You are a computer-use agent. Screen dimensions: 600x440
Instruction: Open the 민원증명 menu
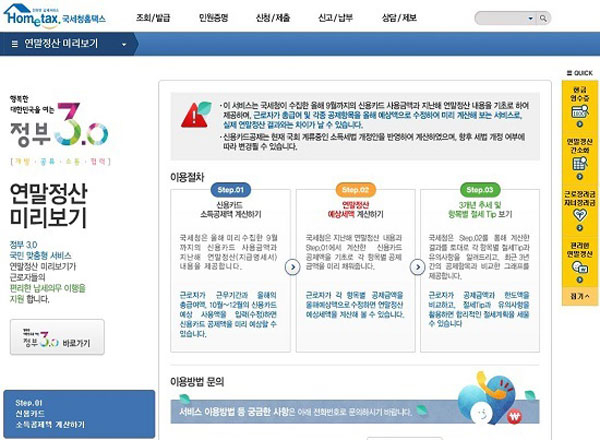[x=216, y=18]
